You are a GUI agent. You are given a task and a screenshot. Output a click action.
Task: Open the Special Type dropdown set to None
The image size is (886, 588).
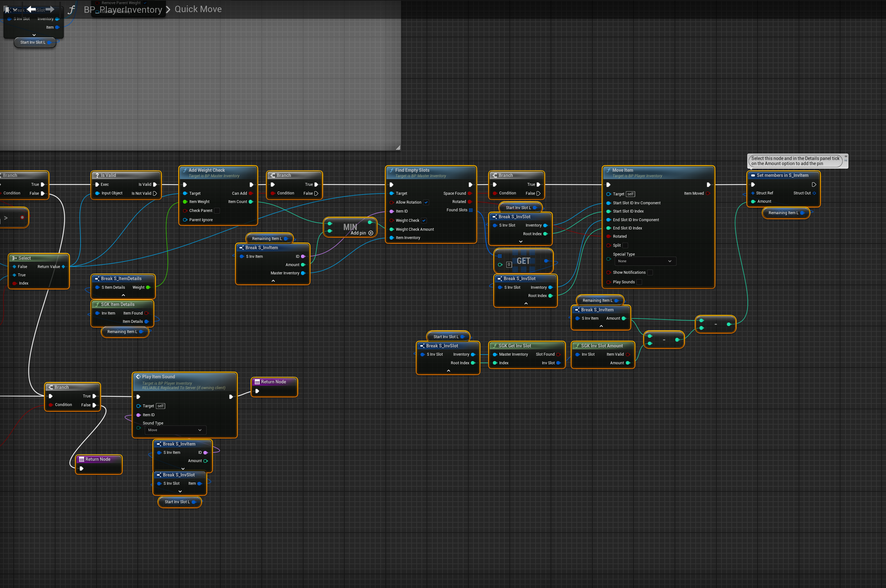[x=645, y=261]
